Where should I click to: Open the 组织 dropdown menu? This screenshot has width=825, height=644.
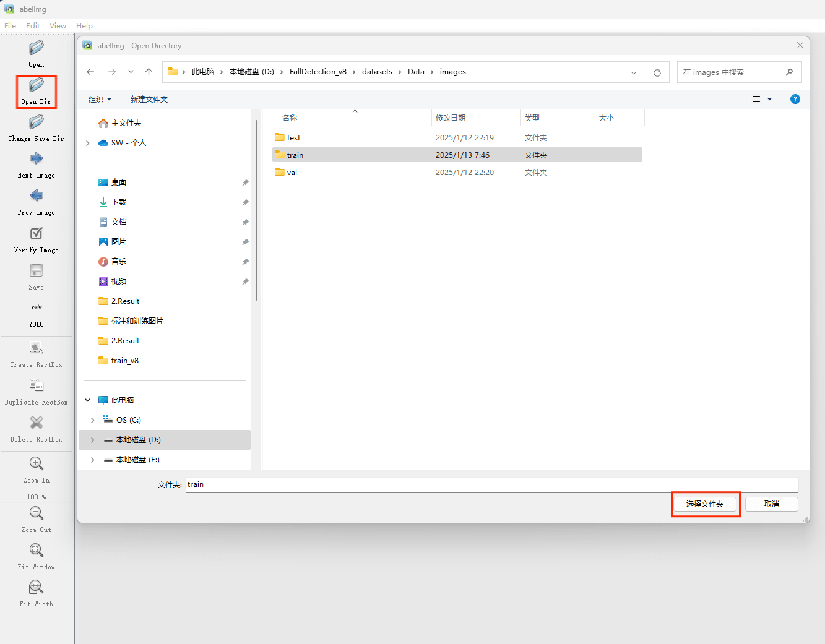100,99
